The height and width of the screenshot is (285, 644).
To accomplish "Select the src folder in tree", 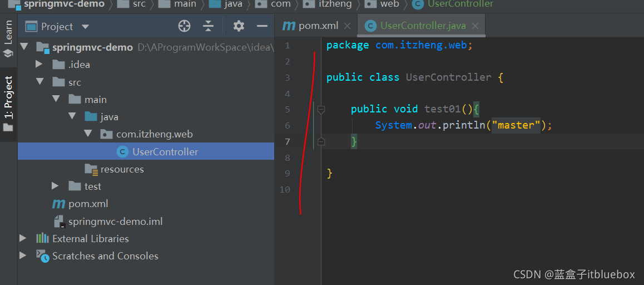I will 75,82.
